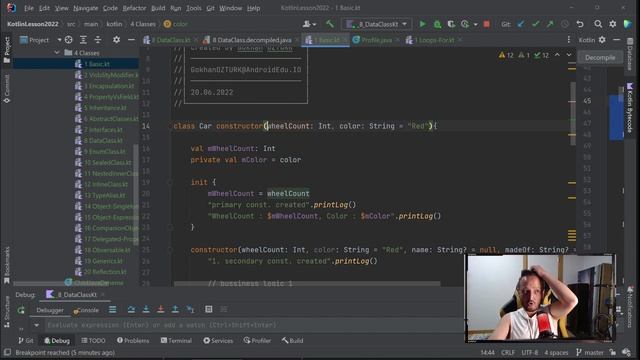Screen dimensions: 640x360
Task: Open IDE settings gear in main toolbar
Action: (x=613, y=24)
